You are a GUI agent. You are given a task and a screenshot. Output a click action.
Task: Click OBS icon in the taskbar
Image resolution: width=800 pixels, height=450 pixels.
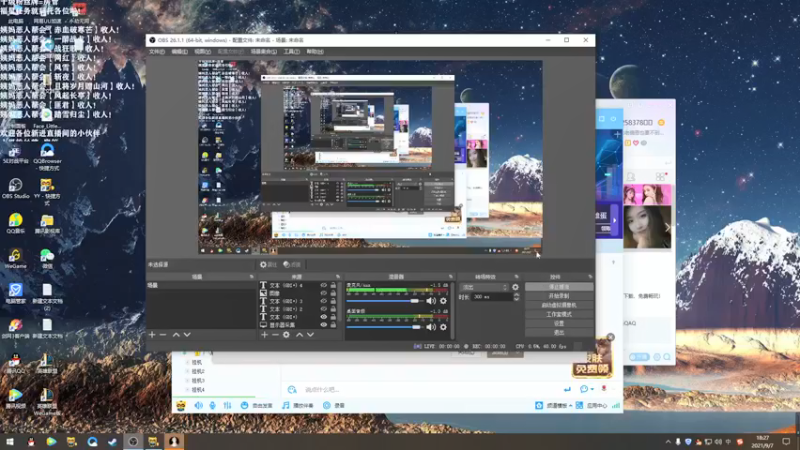133,441
